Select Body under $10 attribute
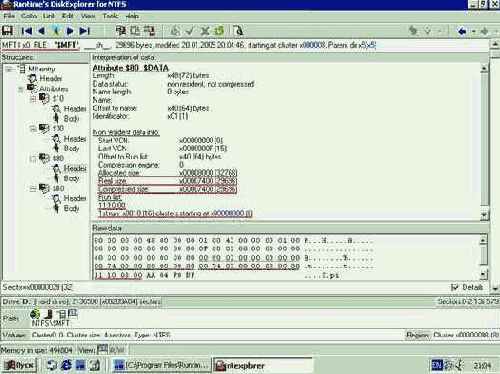Screen dimensions: 500x374 [x=71, y=118]
